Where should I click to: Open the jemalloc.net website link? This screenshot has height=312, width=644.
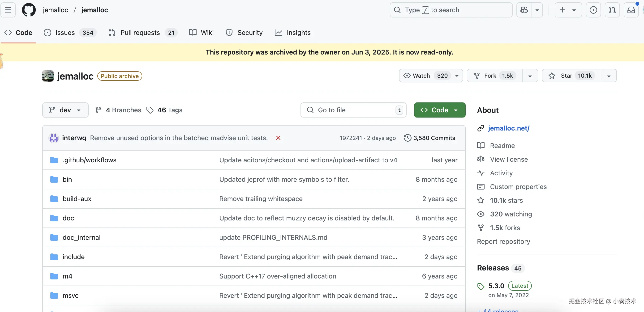[509, 128]
